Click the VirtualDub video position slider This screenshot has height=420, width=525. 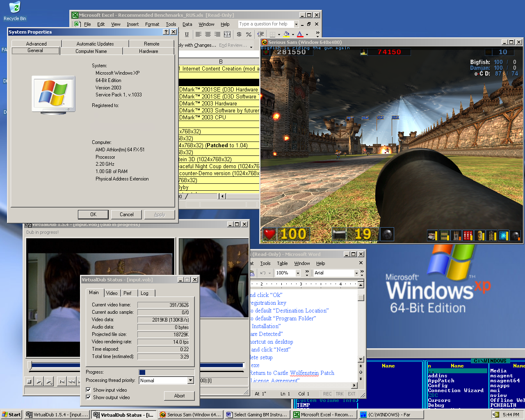30,365
